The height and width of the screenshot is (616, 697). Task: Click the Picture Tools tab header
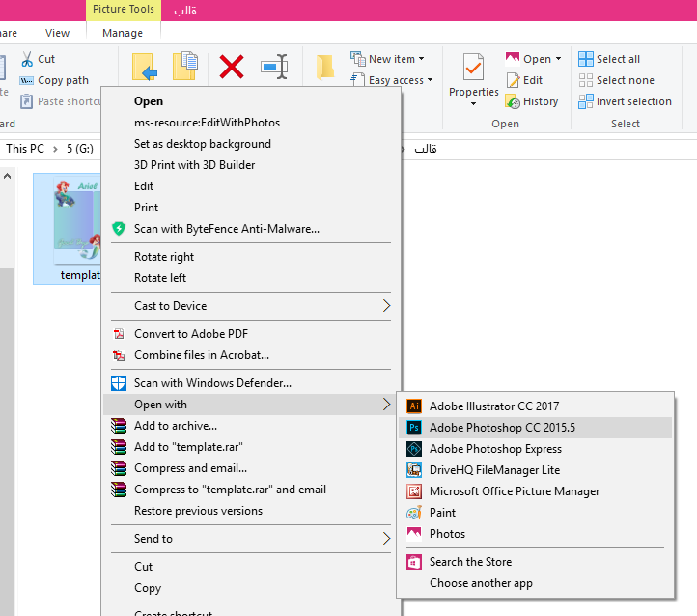point(124,10)
